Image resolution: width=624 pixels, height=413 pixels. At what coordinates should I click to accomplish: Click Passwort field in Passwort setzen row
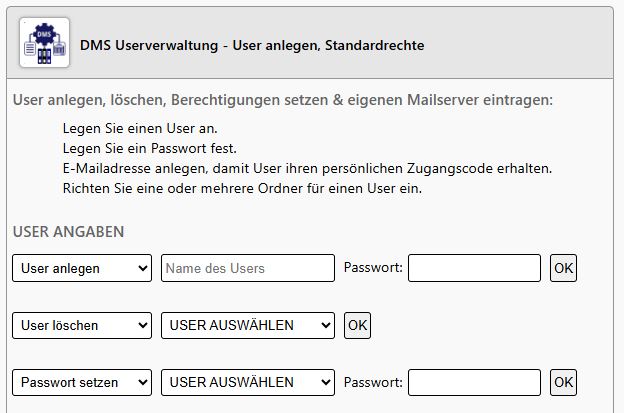pos(474,382)
